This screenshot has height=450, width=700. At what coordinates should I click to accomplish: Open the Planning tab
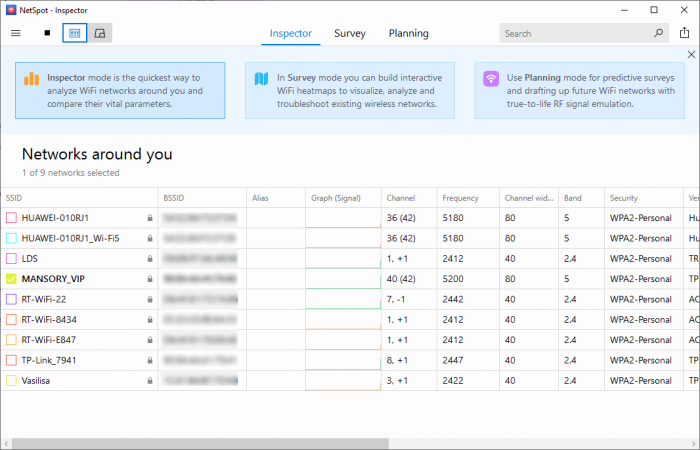(x=408, y=33)
